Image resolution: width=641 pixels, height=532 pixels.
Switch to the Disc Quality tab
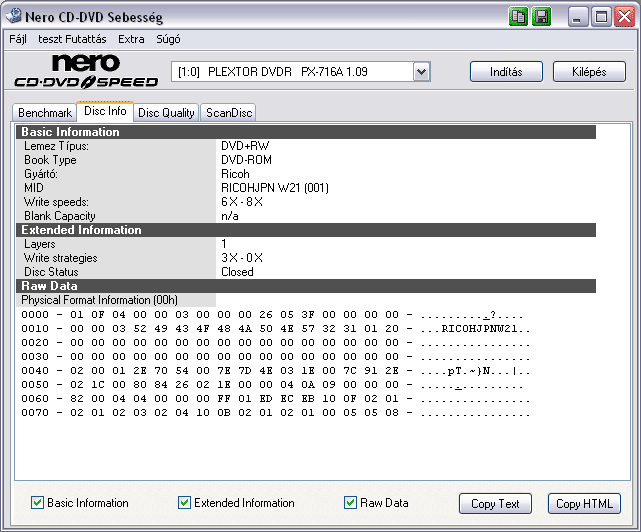click(166, 112)
